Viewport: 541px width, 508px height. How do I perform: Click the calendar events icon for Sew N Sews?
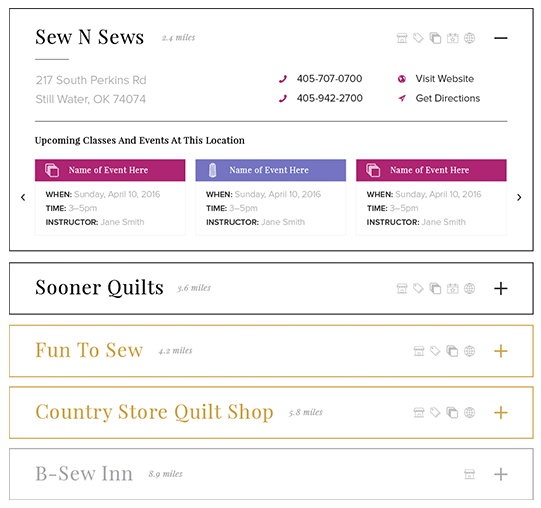[452, 38]
